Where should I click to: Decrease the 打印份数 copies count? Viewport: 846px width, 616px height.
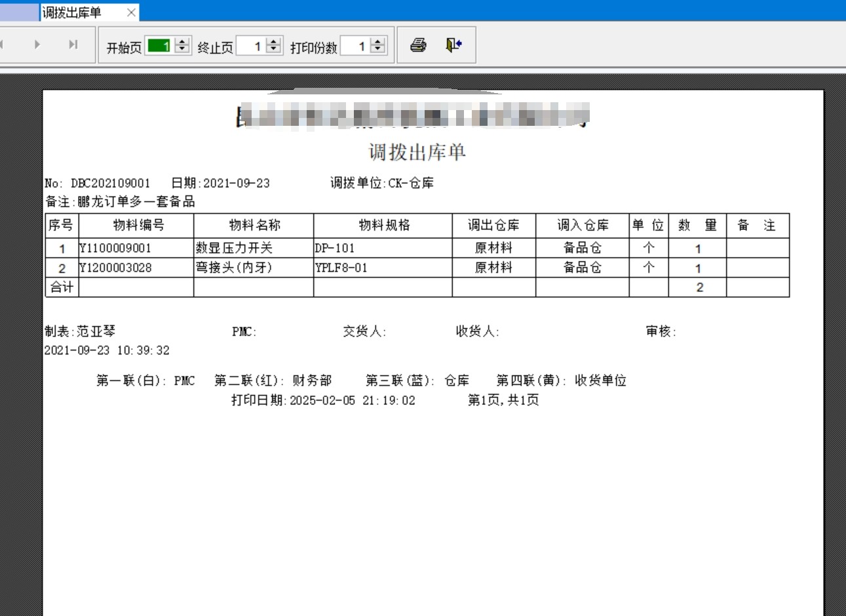click(x=377, y=49)
